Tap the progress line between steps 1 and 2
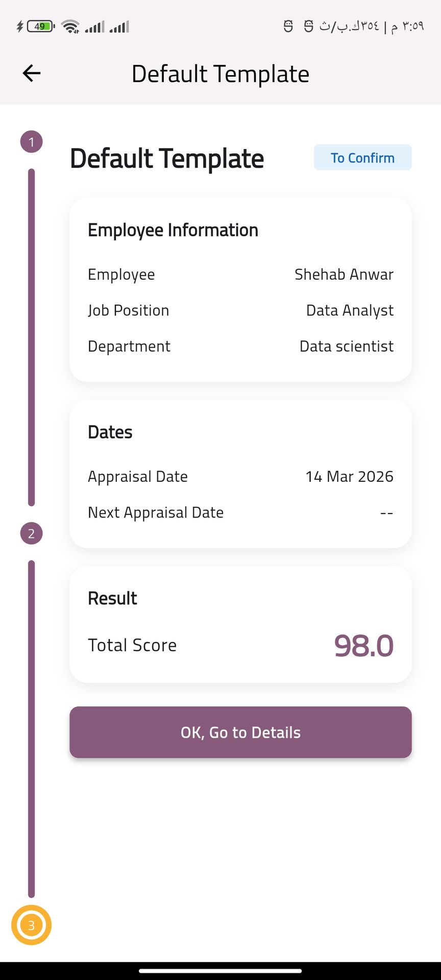441x980 pixels. pyautogui.click(x=31, y=337)
